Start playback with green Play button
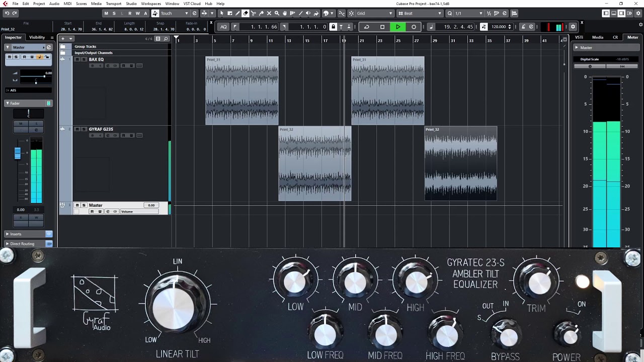Screen dimensions: 644x362 tap(398, 27)
